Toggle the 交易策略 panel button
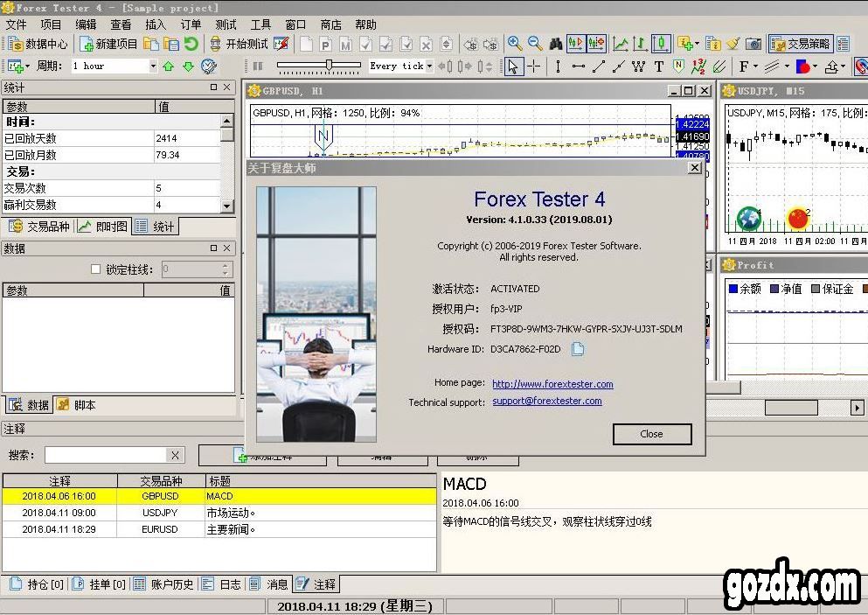The width and height of the screenshot is (868, 615). pyautogui.click(x=801, y=44)
